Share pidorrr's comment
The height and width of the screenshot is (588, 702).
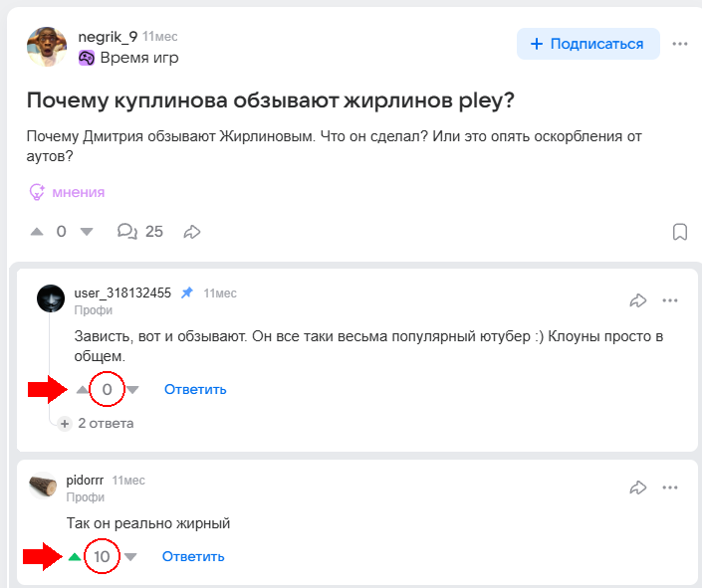pyautogui.click(x=638, y=488)
